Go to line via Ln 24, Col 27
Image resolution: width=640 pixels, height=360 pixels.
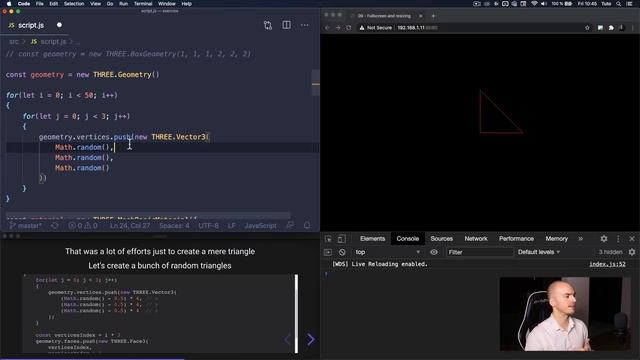tap(130, 225)
